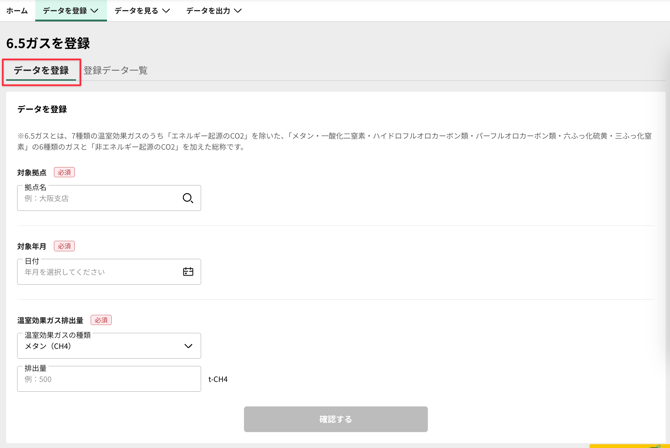Click the chevron beside データを出力 menu
This screenshot has height=448, width=670.
pos(238,11)
